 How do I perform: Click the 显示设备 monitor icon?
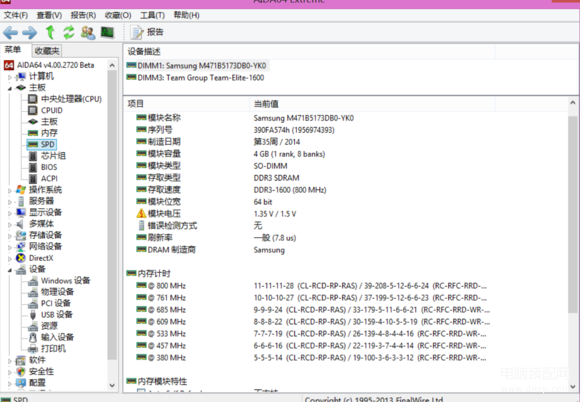click(21, 213)
